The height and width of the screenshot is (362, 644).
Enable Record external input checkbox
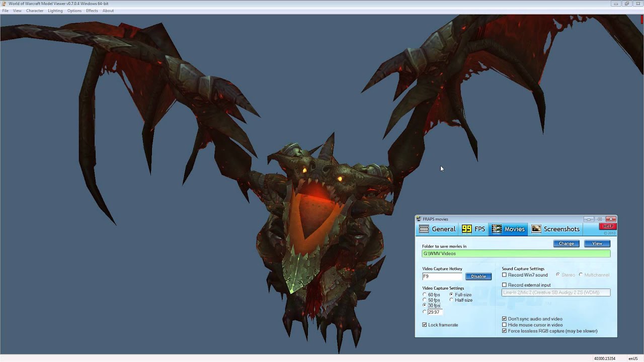click(x=505, y=285)
